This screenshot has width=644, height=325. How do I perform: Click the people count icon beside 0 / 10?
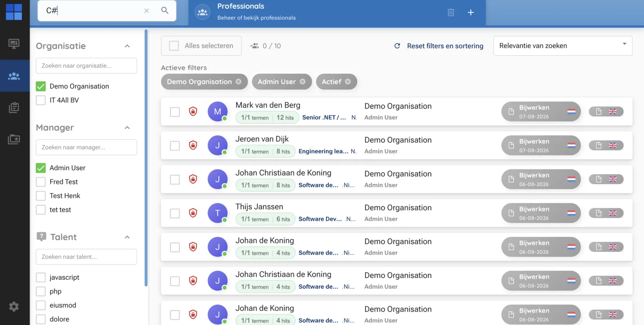tap(255, 46)
